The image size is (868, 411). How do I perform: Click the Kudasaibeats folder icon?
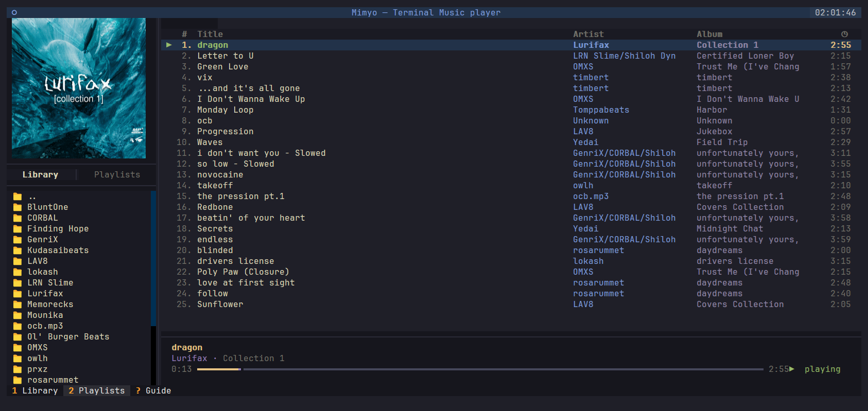18,251
